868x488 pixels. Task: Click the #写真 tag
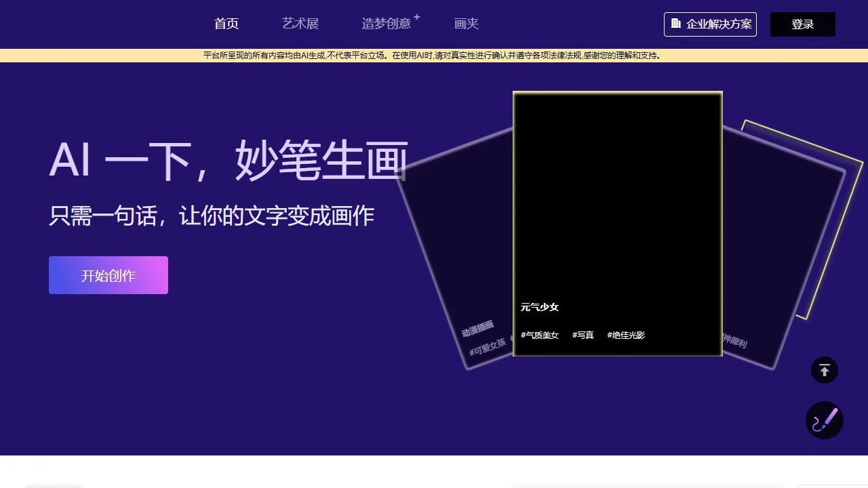pos(583,335)
